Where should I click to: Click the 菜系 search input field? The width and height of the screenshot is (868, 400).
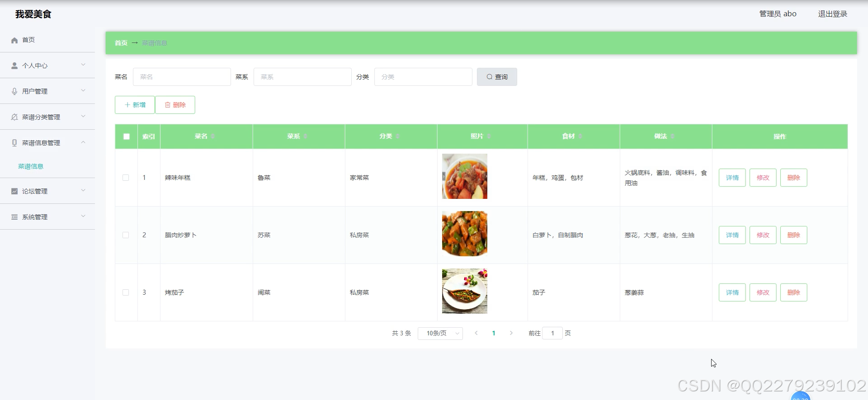point(302,77)
